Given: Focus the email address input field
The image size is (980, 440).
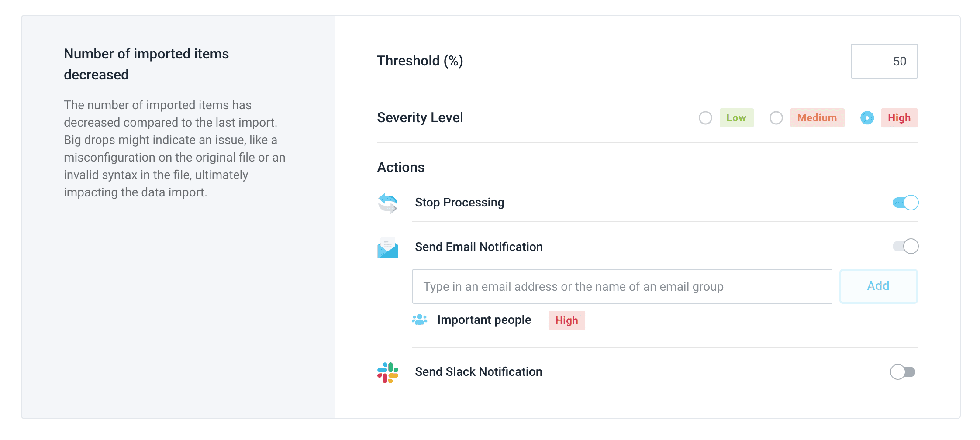Looking at the screenshot, I should coord(622,286).
